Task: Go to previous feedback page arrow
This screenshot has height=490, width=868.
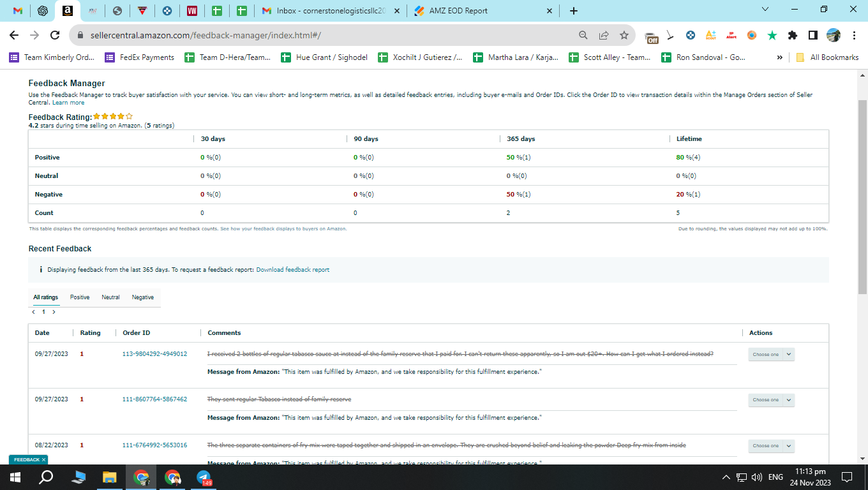Action: click(x=34, y=312)
